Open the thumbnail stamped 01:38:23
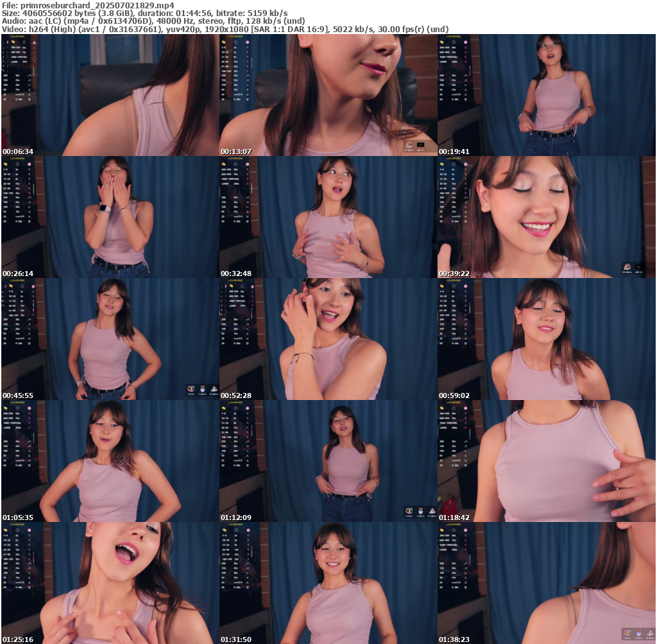Screen dimensions: 657x644 tap(547, 583)
